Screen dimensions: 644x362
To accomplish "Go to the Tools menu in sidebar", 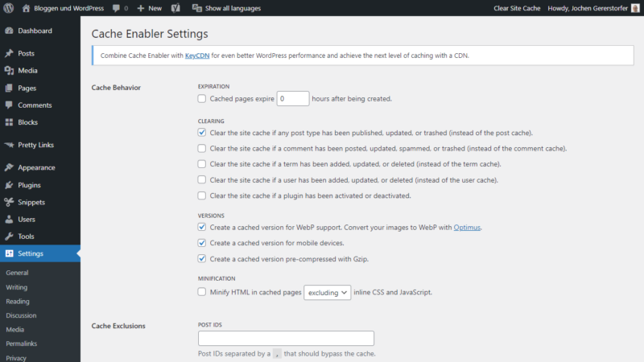I will coord(26,237).
